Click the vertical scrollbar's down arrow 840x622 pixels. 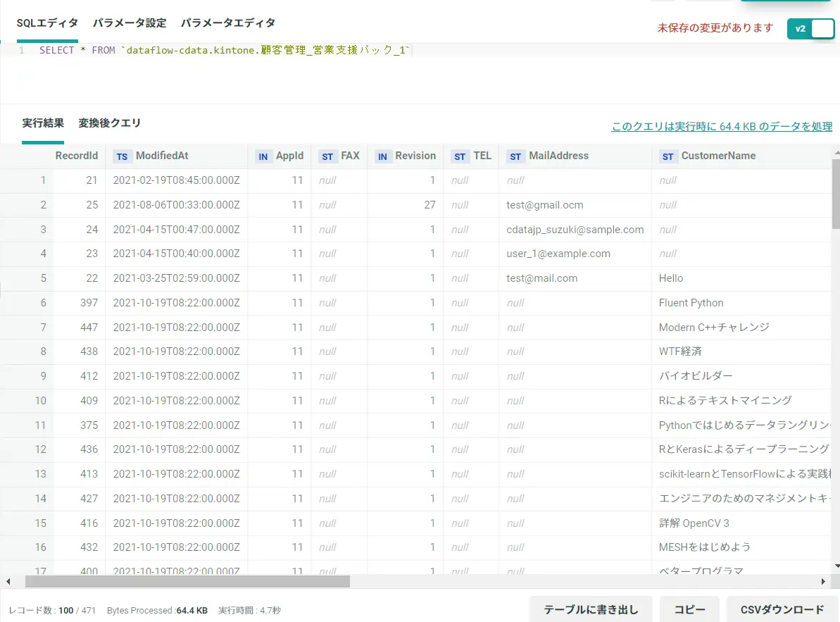coord(836,566)
